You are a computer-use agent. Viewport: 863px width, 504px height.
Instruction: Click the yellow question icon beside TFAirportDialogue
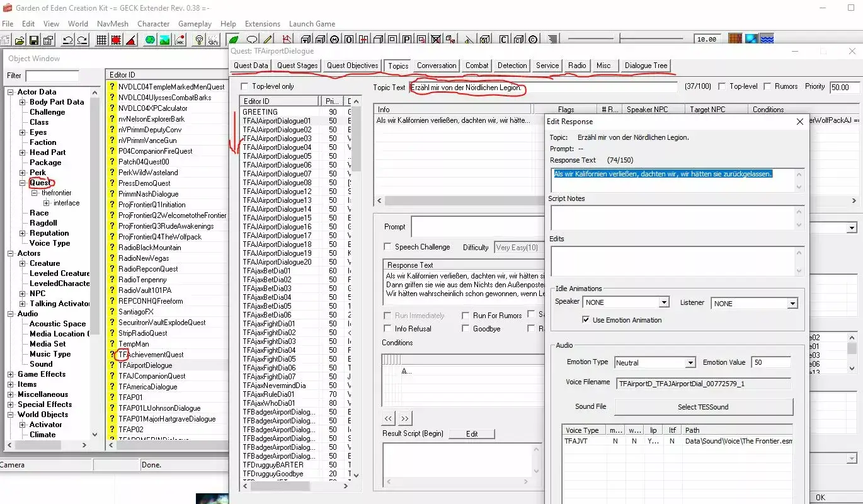click(x=113, y=365)
